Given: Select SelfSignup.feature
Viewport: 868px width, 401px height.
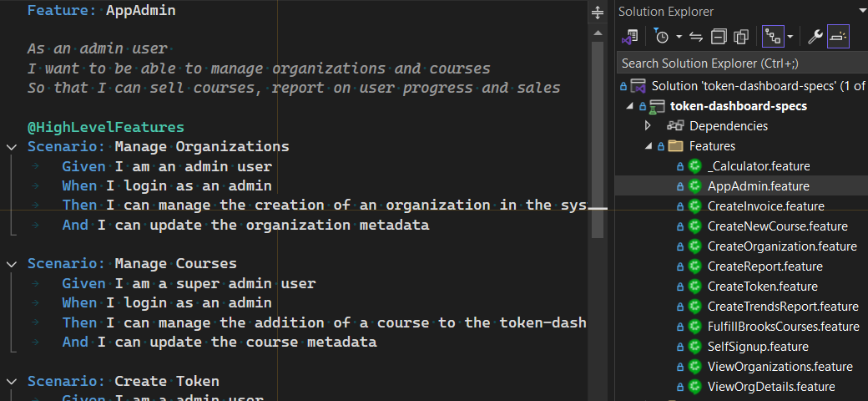Looking at the screenshot, I should point(758,347).
